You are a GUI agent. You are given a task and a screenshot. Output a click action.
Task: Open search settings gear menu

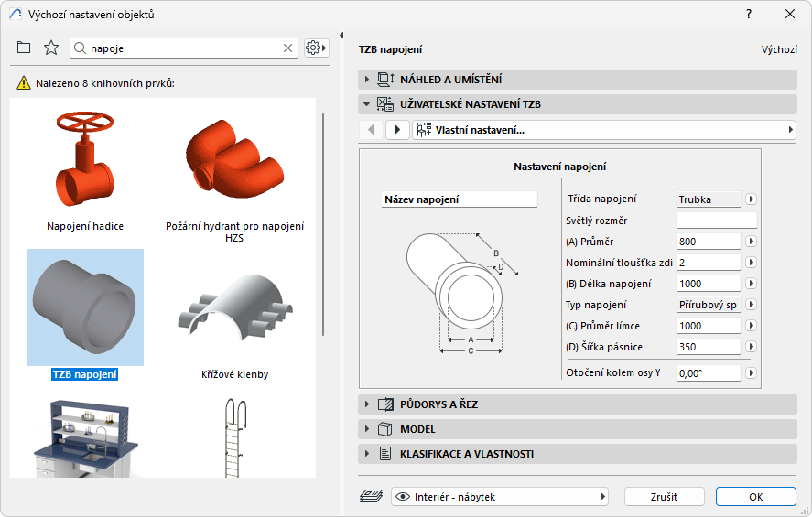coord(316,48)
